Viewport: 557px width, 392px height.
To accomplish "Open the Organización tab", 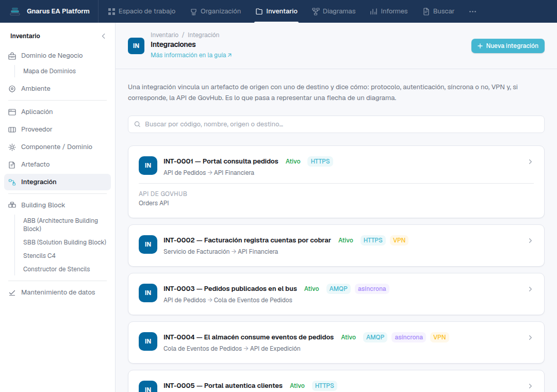I will click(216, 11).
